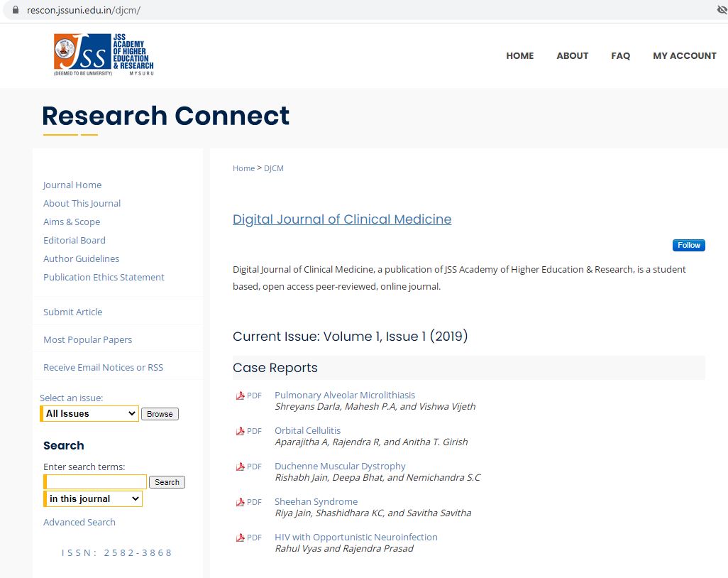Open Orbital Cellulitis article title
This screenshot has height=578, width=728.
[307, 431]
